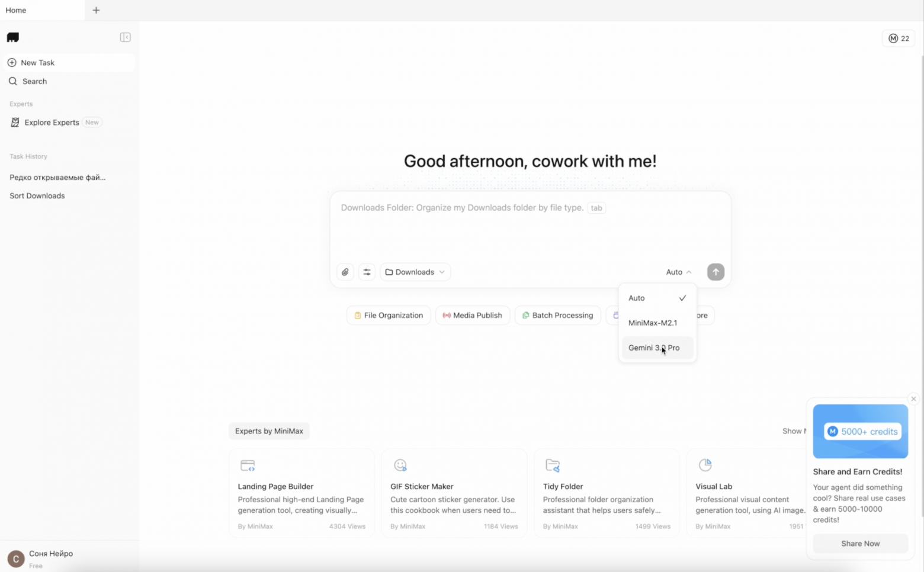Click the Media Publish suggestion chip
Image resolution: width=924 pixels, height=572 pixels.
[472, 315]
